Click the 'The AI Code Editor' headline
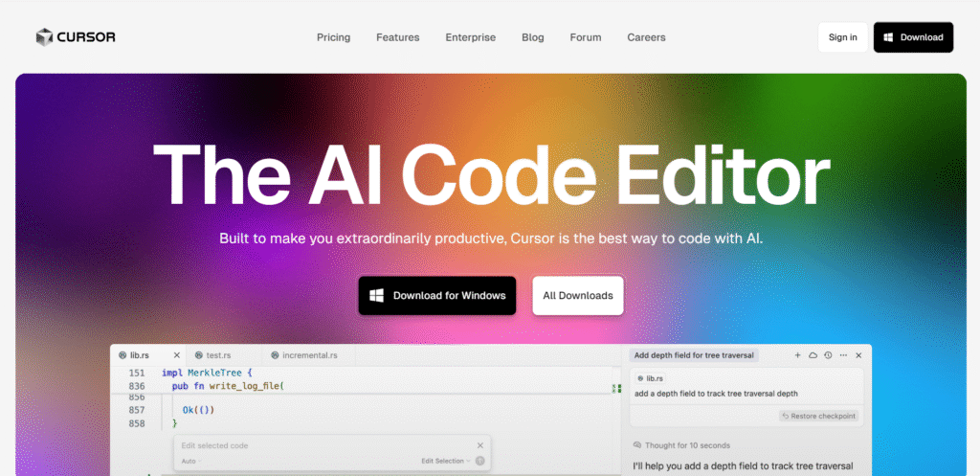980x476 pixels. (x=491, y=173)
